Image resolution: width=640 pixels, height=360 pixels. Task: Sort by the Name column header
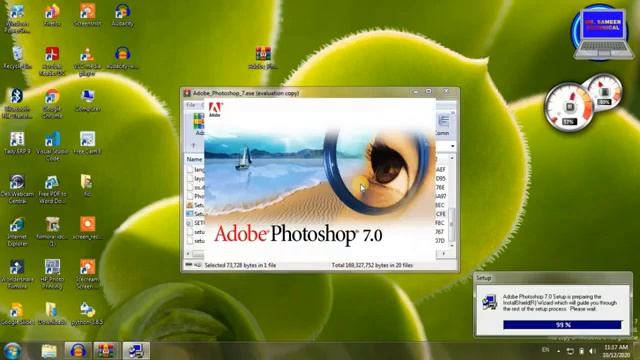pos(195,159)
